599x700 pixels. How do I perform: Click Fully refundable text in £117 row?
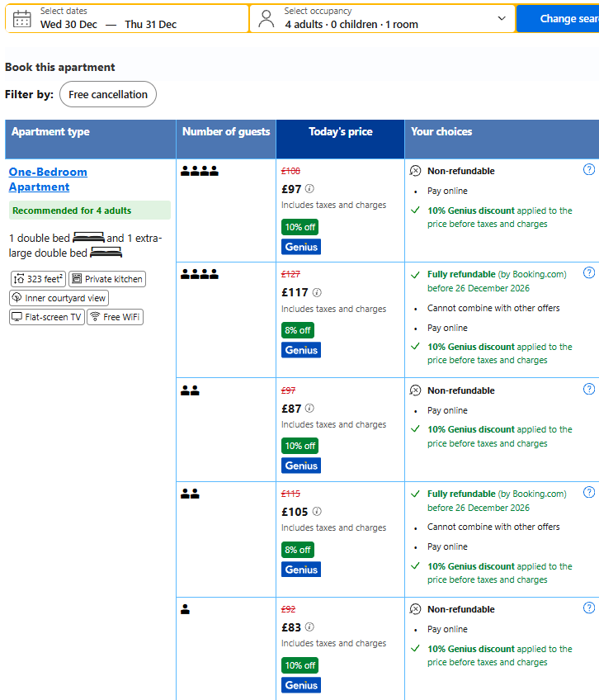461,274
